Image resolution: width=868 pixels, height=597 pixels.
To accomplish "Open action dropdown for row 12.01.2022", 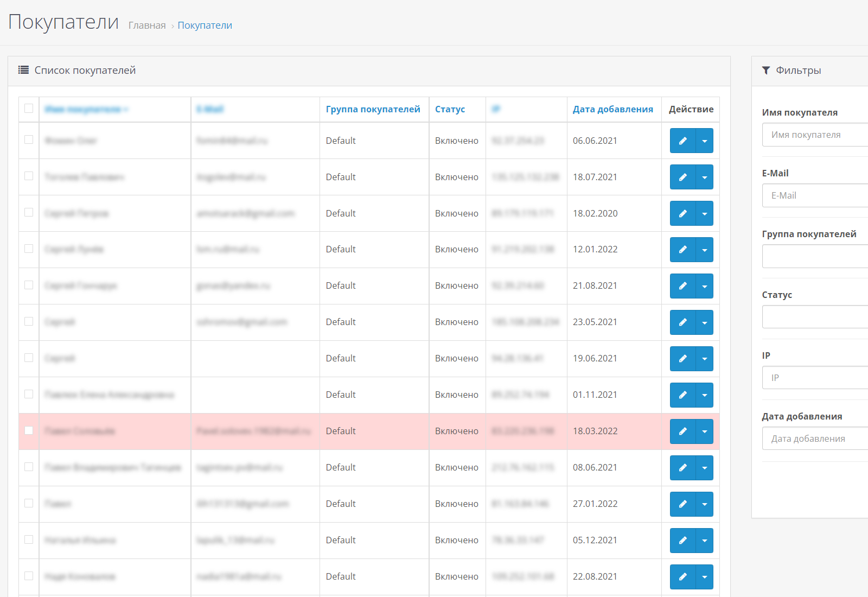I will [x=705, y=250].
